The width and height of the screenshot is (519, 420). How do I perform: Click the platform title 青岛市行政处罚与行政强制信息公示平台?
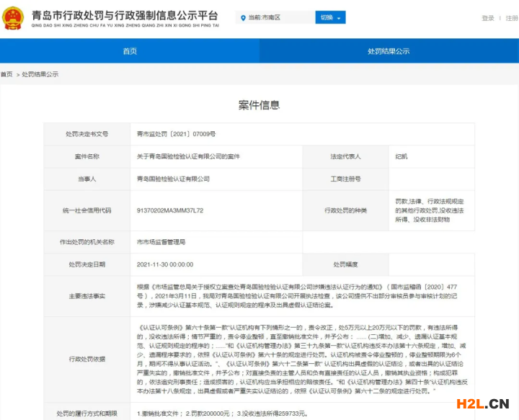[x=128, y=14]
